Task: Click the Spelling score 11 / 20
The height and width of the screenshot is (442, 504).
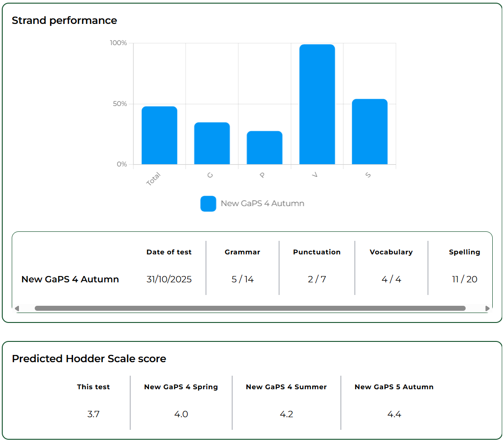Action: pyautogui.click(x=464, y=279)
